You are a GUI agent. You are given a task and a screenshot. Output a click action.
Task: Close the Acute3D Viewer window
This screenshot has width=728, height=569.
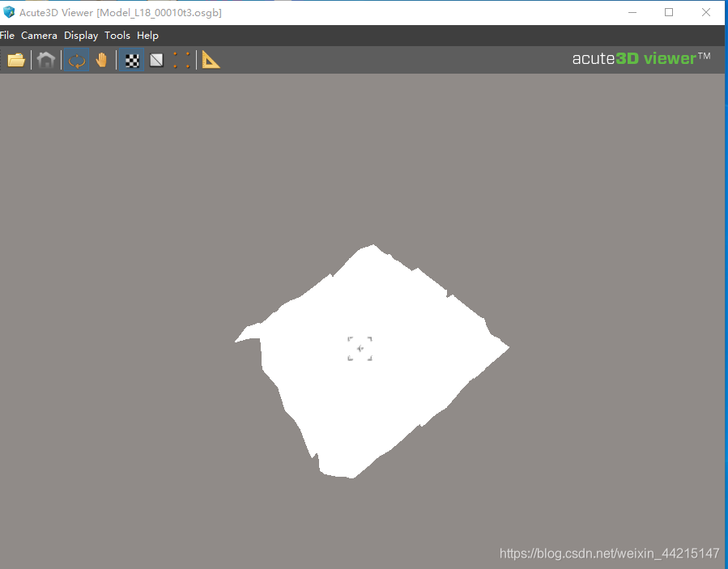(705, 12)
